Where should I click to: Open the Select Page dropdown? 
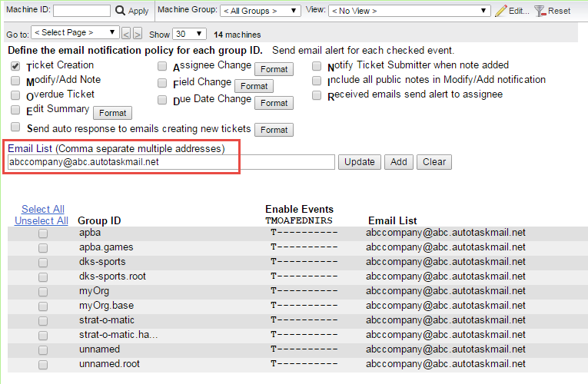(x=75, y=33)
